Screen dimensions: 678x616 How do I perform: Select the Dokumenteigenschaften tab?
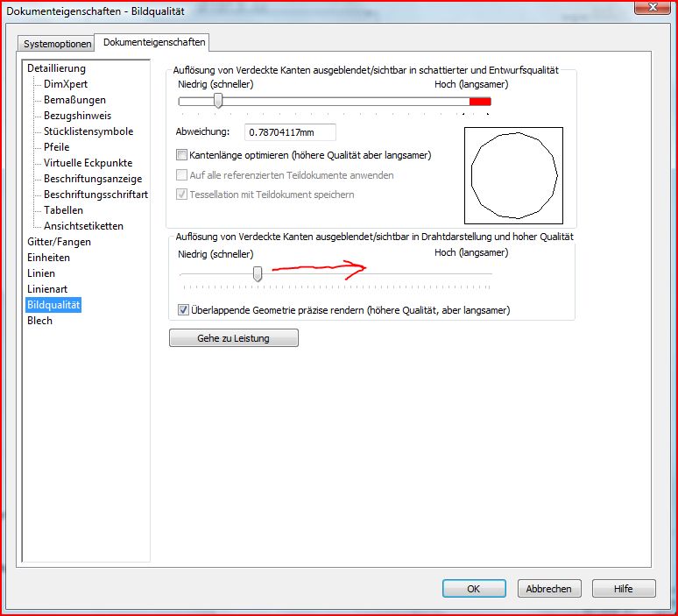click(153, 42)
